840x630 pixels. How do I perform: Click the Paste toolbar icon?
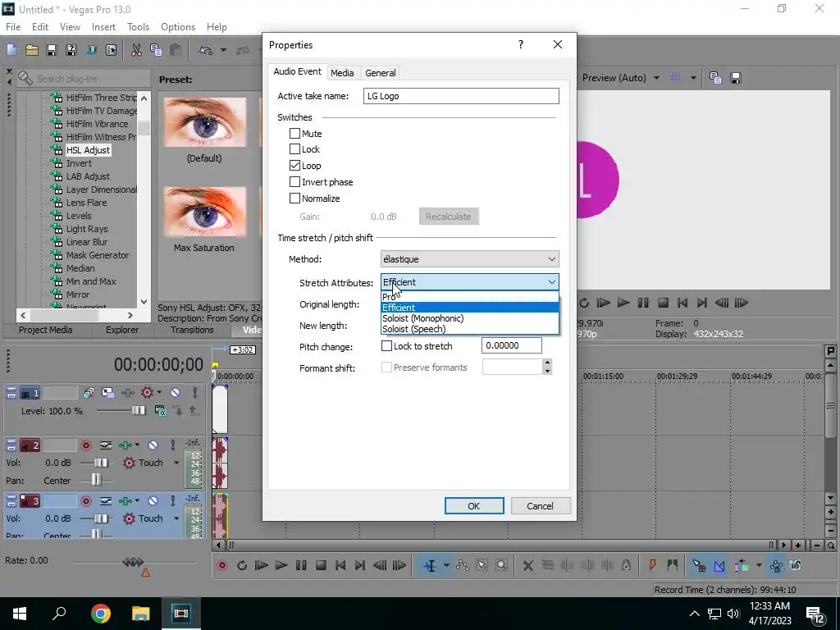coord(176,50)
